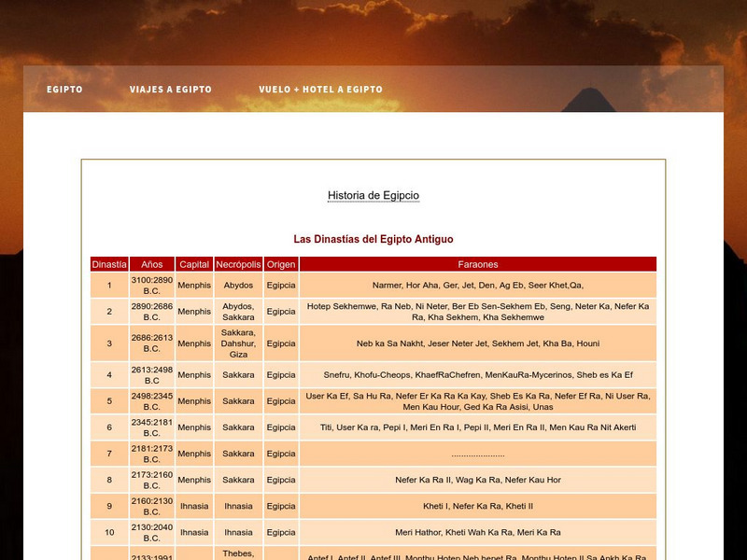
Task: Follow the Historia de Egipcio link
Action: [373, 195]
